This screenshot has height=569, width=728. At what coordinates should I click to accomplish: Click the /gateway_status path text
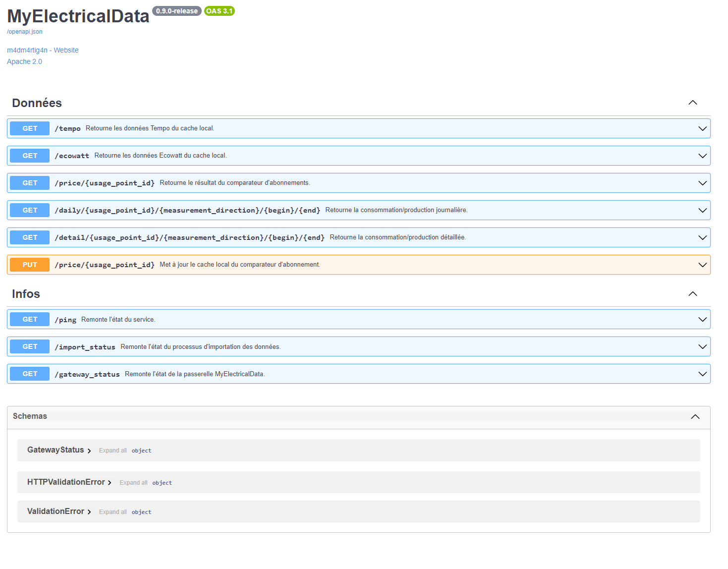point(87,374)
